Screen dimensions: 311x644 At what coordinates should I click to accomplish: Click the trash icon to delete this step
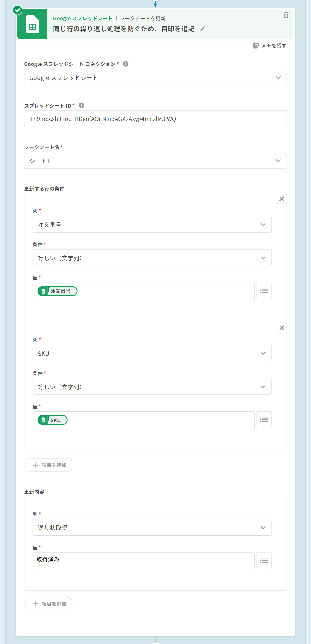click(286, 15)
